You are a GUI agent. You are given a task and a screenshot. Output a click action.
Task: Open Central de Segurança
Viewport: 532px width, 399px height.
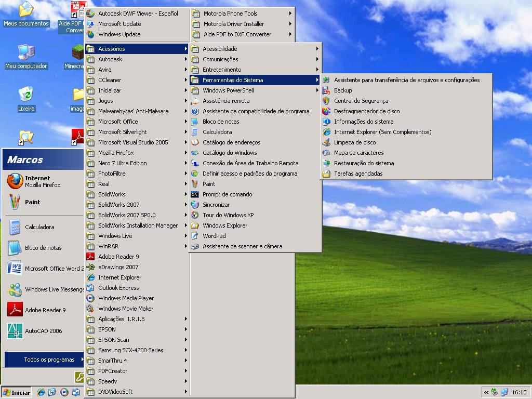[x=406, y=101]
